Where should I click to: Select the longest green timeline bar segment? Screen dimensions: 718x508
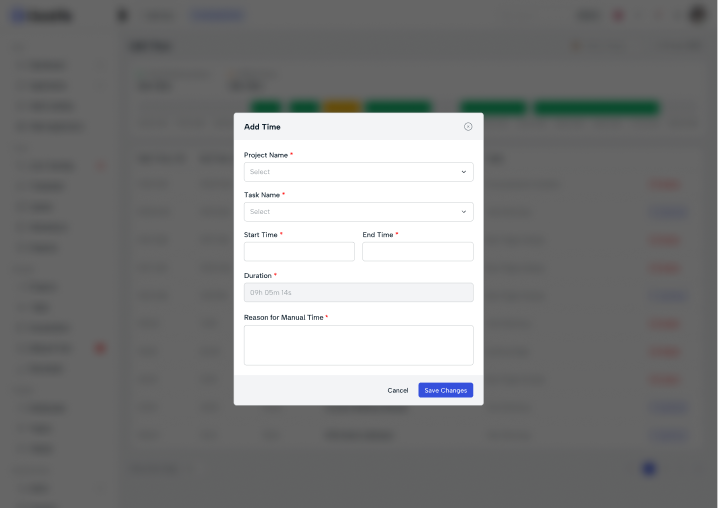[597, 108]
